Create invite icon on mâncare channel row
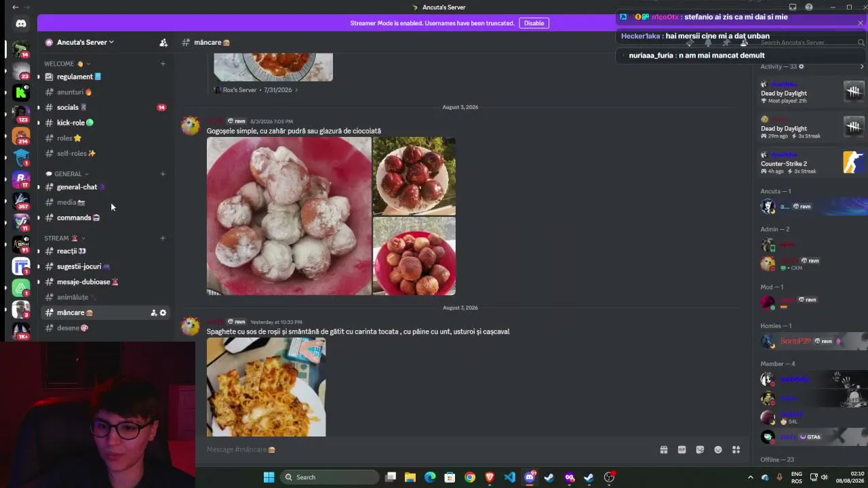Screen dimensions: 868x488 [x=153, y=312]
